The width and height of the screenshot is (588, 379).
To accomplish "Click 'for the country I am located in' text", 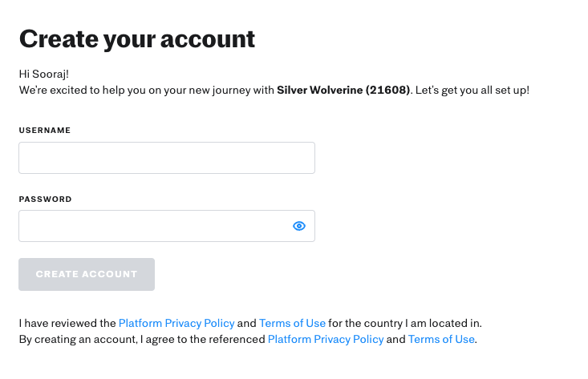I will click(405, 323).
